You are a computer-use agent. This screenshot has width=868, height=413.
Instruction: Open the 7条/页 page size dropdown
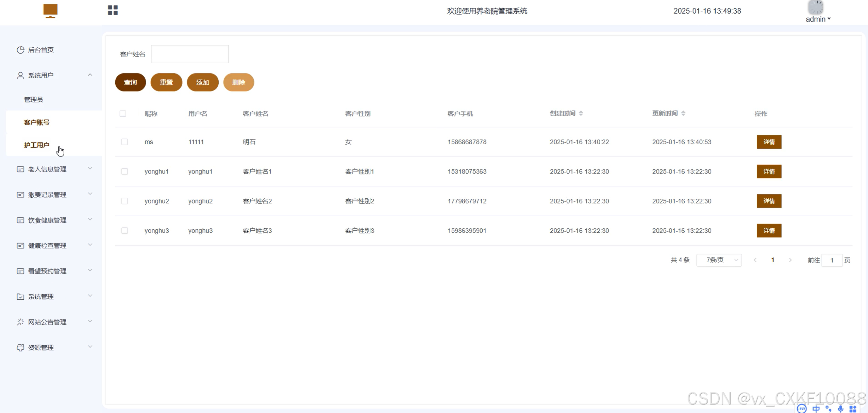(719, 260)
